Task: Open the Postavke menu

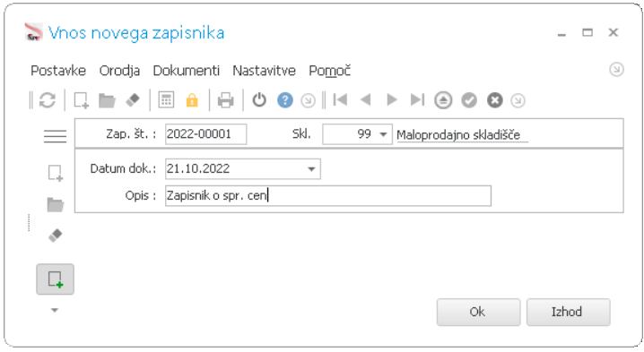Action: point(58,71)
